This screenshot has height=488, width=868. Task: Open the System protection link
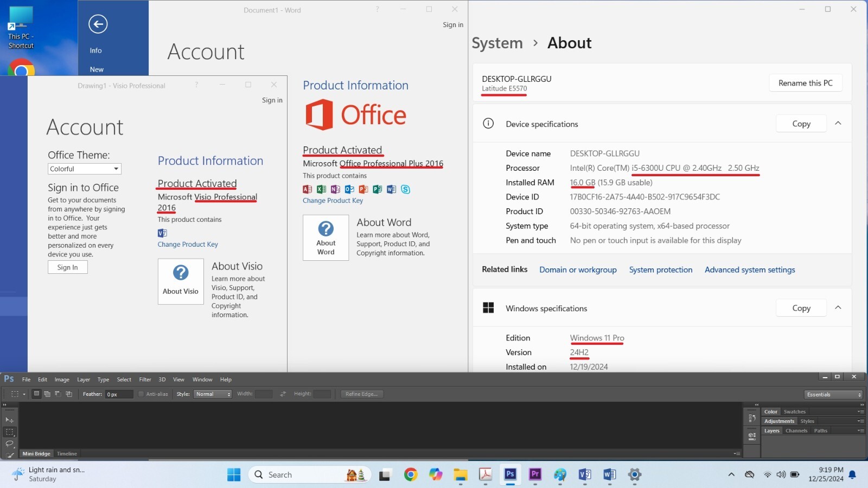[661, 270]
